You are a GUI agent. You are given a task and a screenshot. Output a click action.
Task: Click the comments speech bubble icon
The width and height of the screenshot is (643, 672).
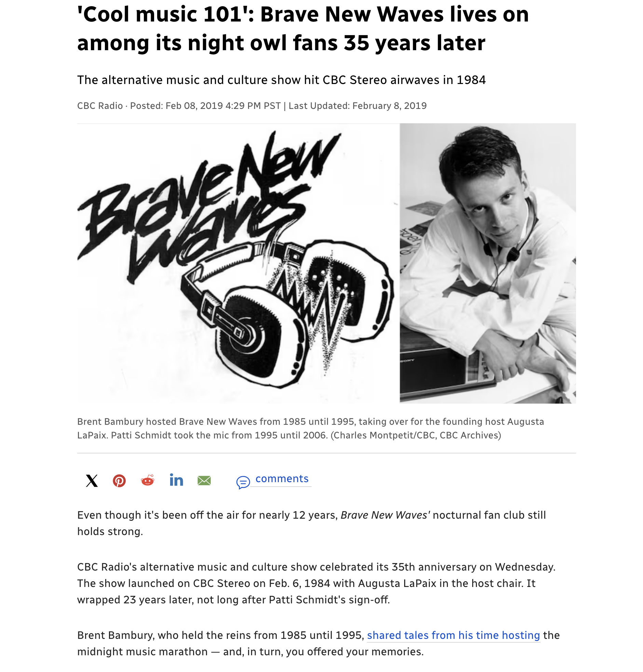(243, 482)
